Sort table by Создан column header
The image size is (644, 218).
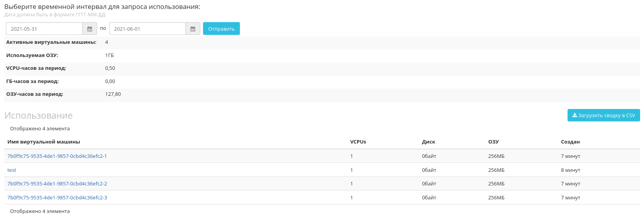coord(570,142)
